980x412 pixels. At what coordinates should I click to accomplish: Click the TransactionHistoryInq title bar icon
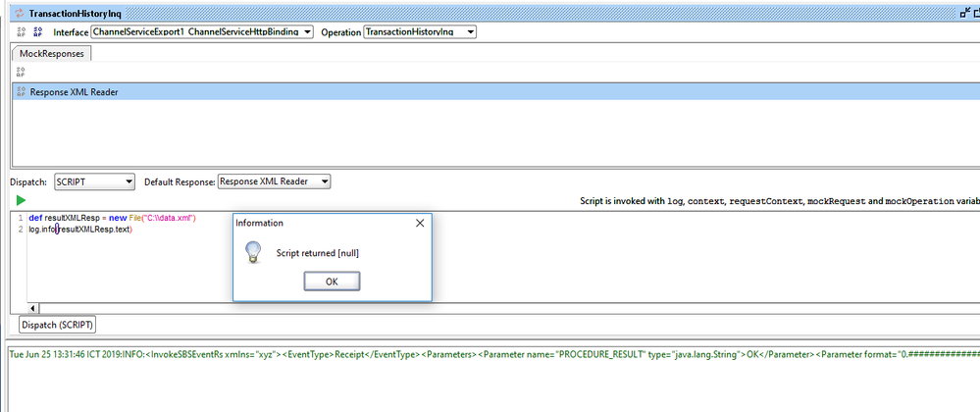click(x=19, y=13)
